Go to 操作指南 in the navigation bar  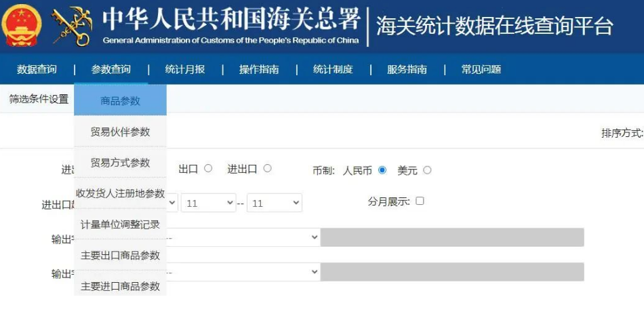pos(259,69)
